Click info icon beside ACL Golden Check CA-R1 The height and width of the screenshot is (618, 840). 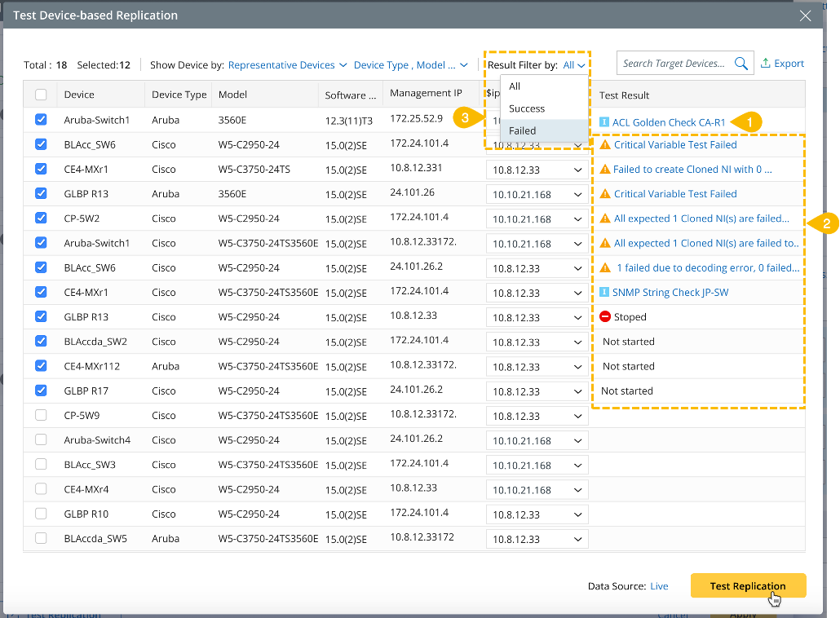tap(604, 122)
